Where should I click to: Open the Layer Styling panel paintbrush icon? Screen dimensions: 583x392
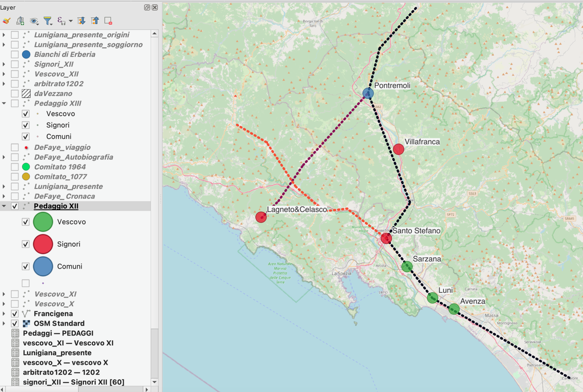[x=6, y=21]
